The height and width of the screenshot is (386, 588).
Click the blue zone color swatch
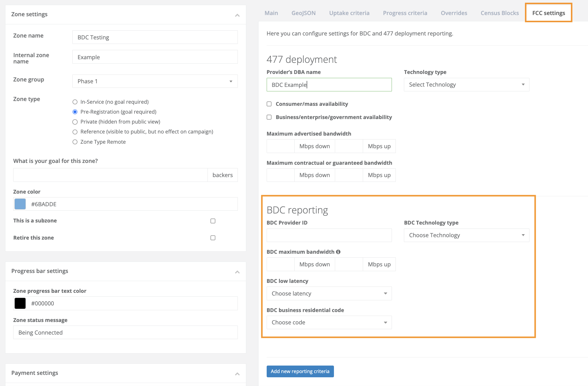tap(20, 204)
